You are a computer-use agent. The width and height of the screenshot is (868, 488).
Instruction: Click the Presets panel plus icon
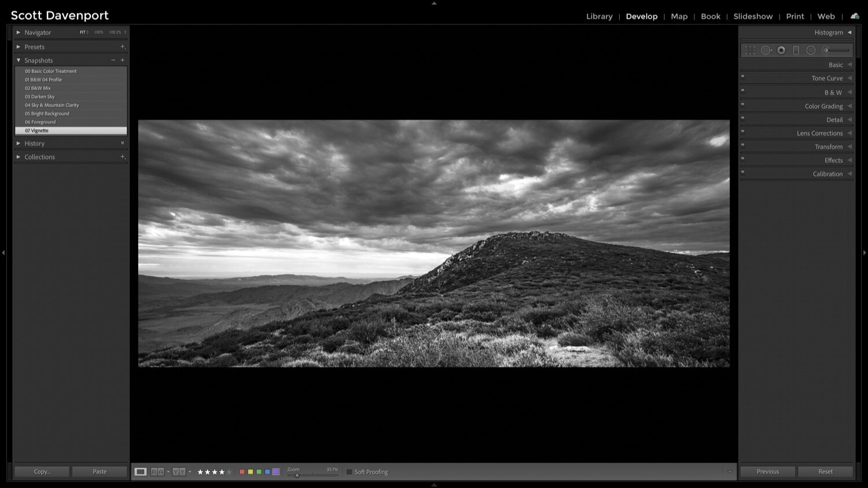pyautogui.click(x=122, y=47)
